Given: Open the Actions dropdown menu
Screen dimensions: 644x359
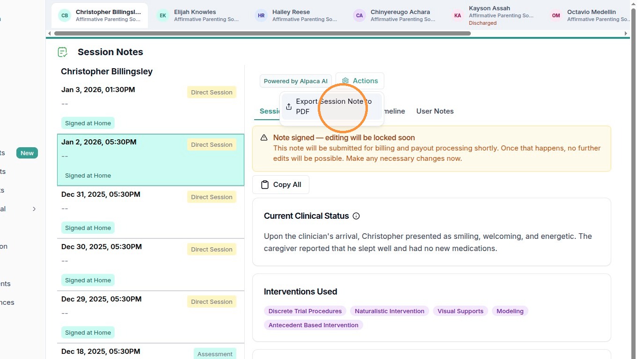Looking at the screenshot, I should 360,81.
